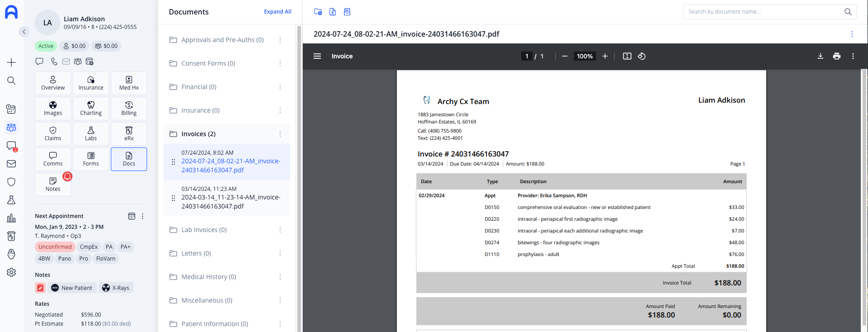Open the lab flask icon in left rail
This screenshot has height=332, width=868.
11,200
